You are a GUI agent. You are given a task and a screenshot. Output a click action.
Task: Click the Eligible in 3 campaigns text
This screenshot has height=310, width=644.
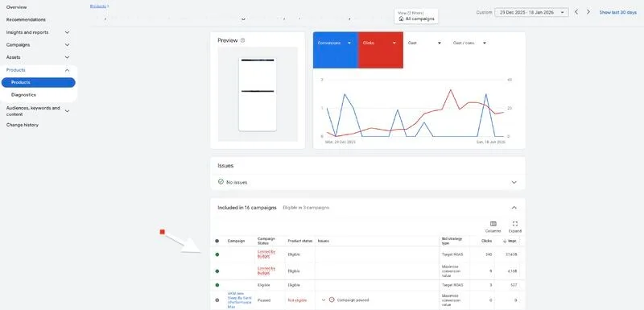tap(306, 208)
